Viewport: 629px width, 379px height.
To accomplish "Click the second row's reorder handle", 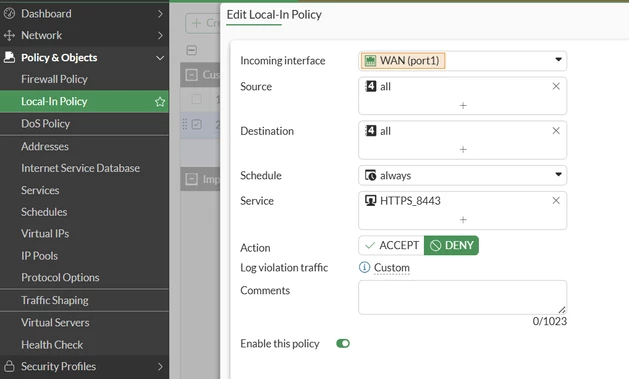I will (x=185, y=124).
